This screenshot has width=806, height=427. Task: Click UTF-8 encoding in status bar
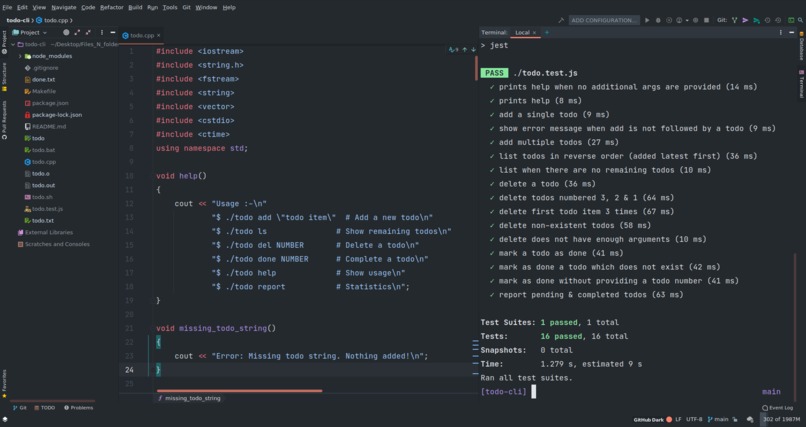[x=694, y=419]
